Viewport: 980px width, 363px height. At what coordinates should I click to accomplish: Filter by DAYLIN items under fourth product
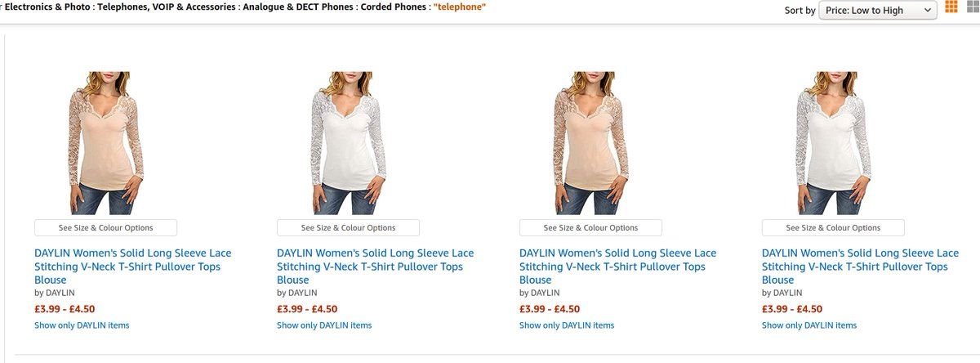coord(809,325)
